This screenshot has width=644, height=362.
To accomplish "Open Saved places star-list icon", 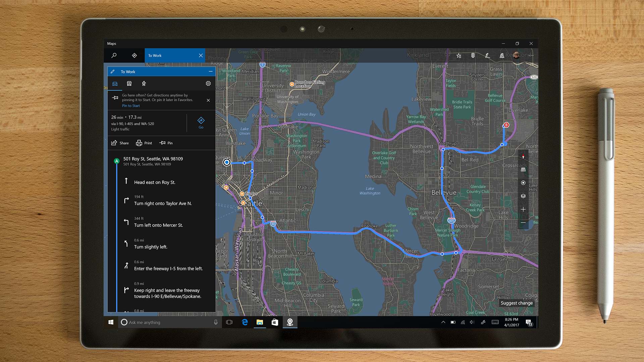I will [x=459, y=56].
